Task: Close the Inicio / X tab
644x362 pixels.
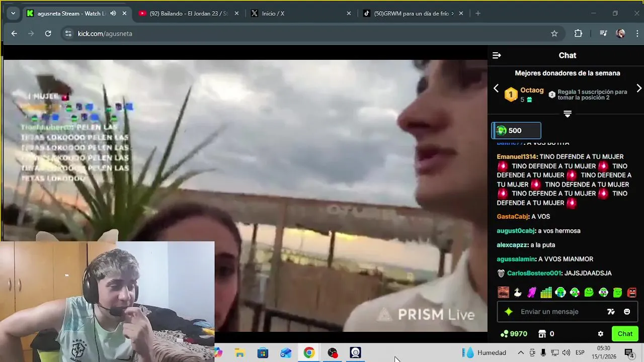Action: [x=349, y=14]
